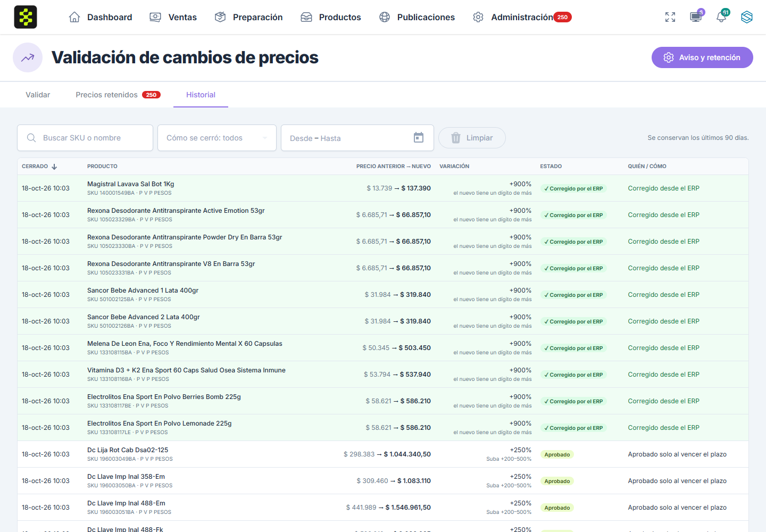The image size is (766, 532).
Task: Click the Ventas nav icon
Action: point(155,17)
